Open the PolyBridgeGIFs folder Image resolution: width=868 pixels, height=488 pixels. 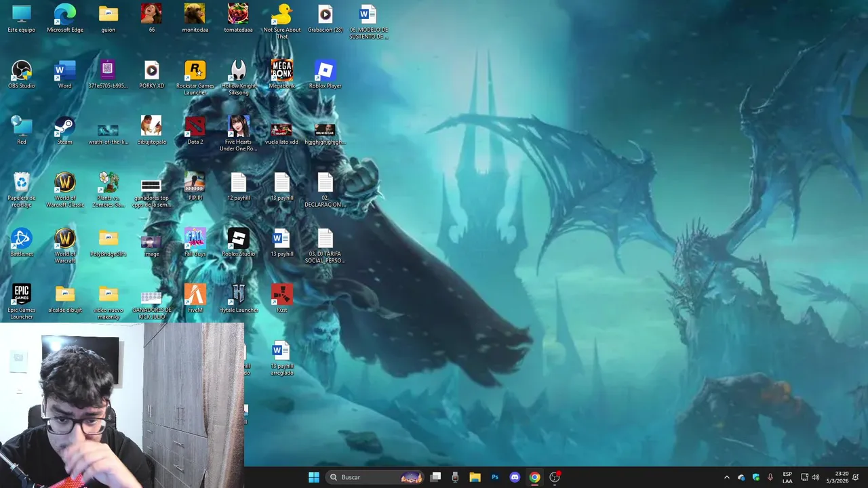pyautogui.click(x=108, y=243)
